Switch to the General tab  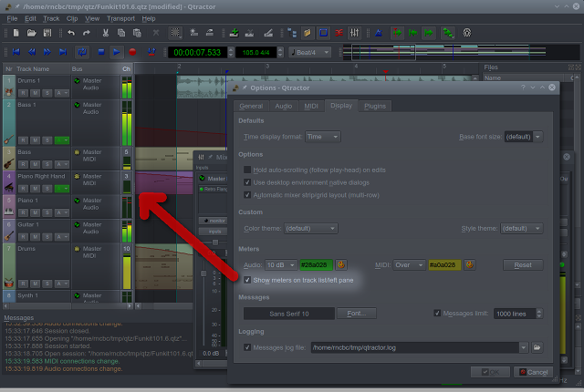[251, 107]
